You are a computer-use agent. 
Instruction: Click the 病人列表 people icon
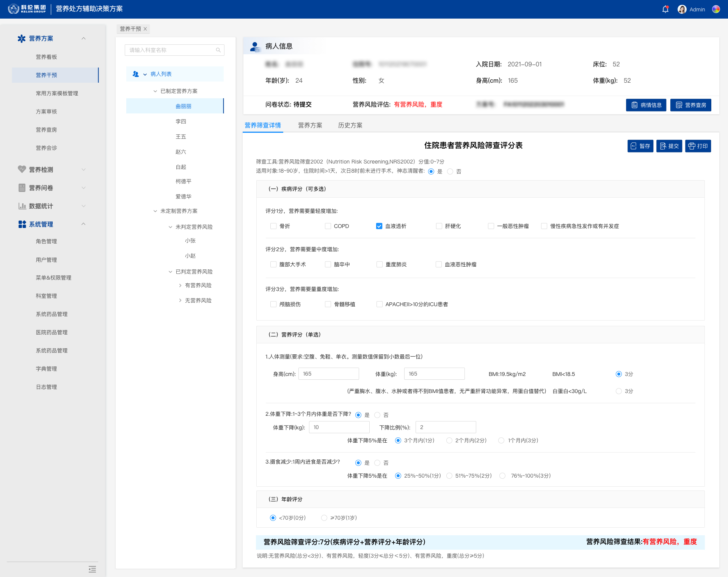point(135,74)
